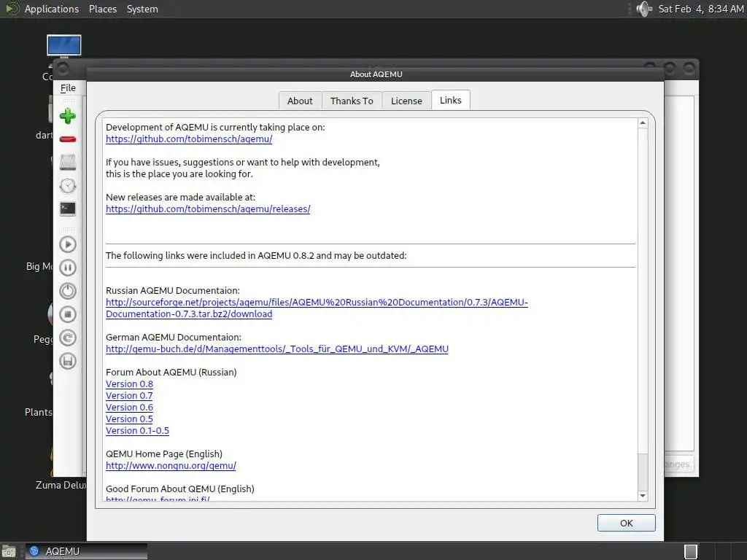The height and width of the screenshot is (560, 747).
Task: Switch to the About tab
Action: pyautogui.click(x=300, y=101)
